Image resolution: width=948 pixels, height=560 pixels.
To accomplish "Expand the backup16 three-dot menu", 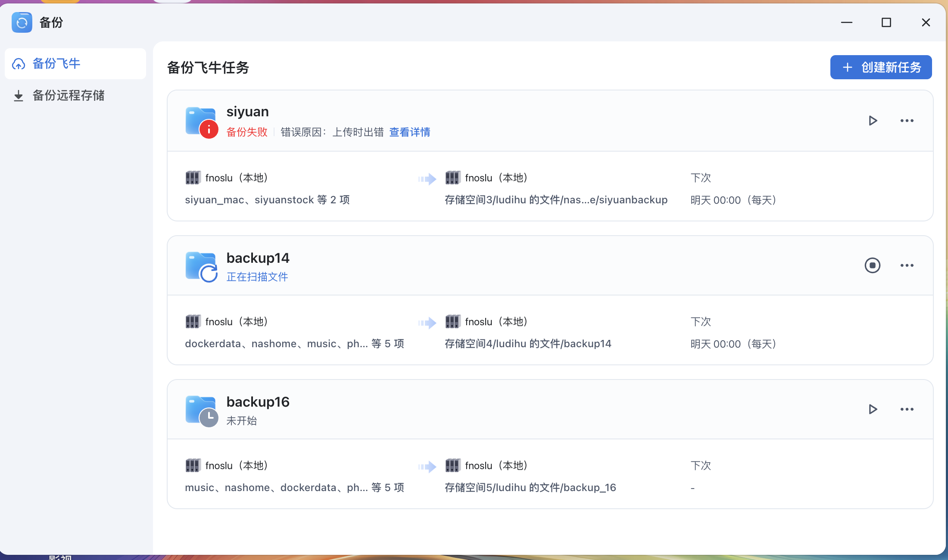I will [x=907, y=409].
